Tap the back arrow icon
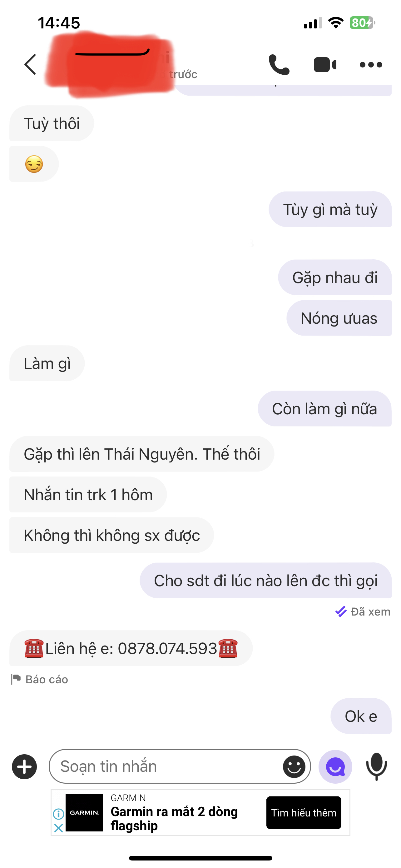The height and width of the screenshot is (868, 401). [x=30, y=64]
